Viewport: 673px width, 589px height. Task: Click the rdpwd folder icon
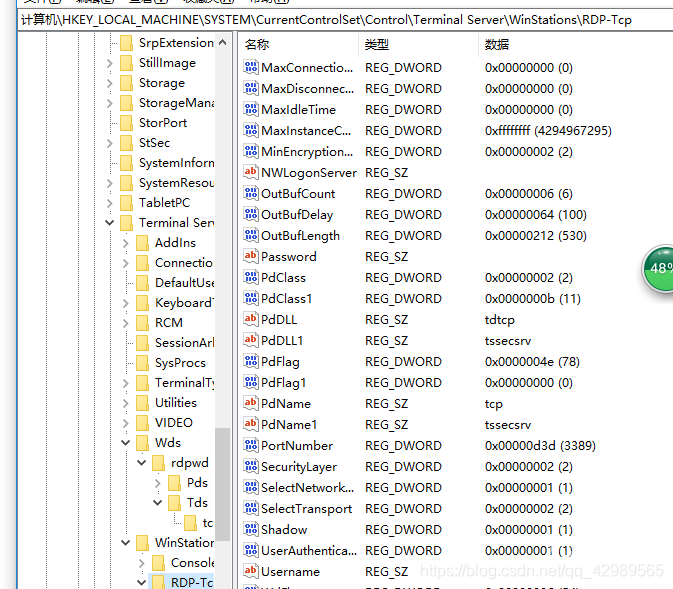[158, 463]
